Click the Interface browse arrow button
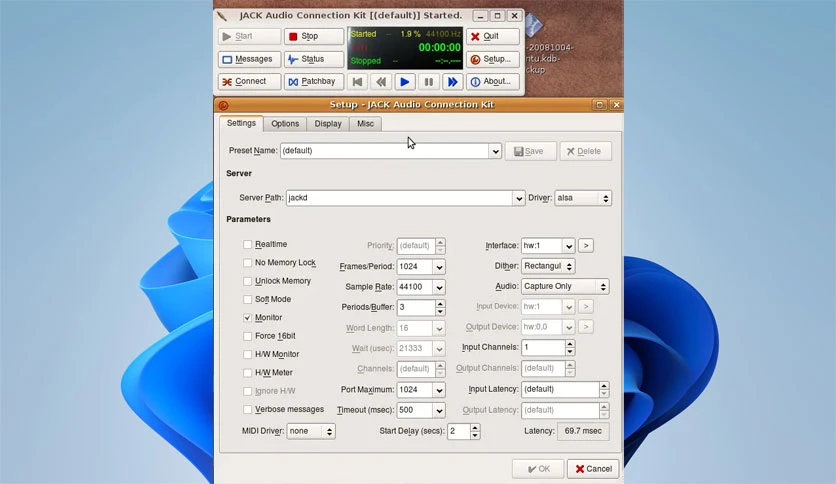Viewport: 836px width, 484px height. coord(586,245)
